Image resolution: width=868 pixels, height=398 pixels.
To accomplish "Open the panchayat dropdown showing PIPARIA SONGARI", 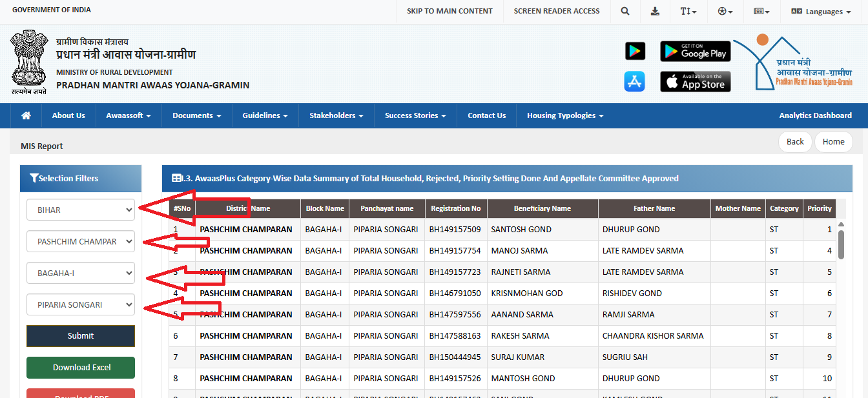I will coord(81,304).
